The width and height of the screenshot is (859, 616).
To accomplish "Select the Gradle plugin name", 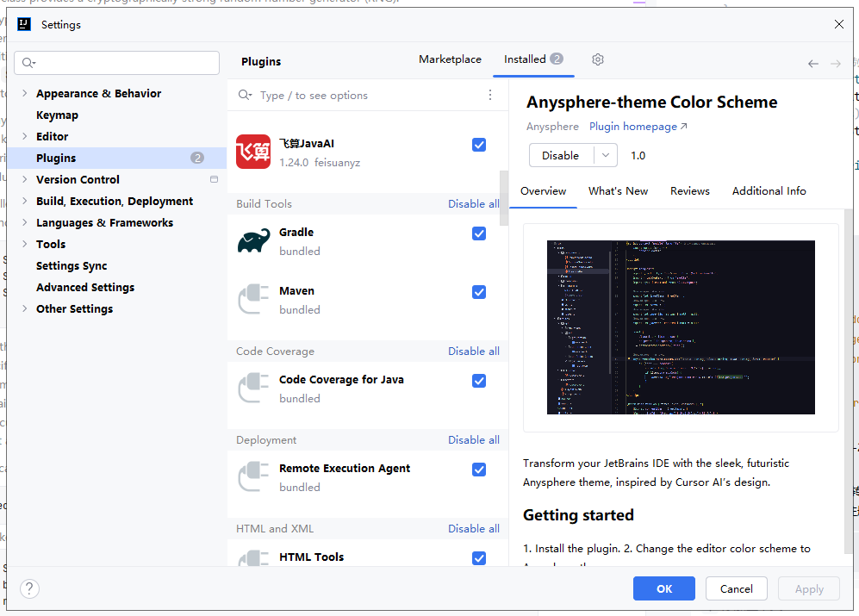I will [x=296, y=233].
